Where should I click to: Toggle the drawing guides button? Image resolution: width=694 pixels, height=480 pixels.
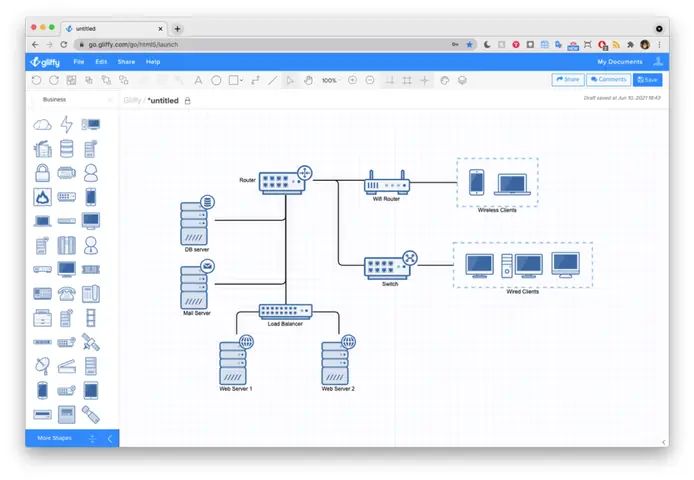(x=390, y=80)
